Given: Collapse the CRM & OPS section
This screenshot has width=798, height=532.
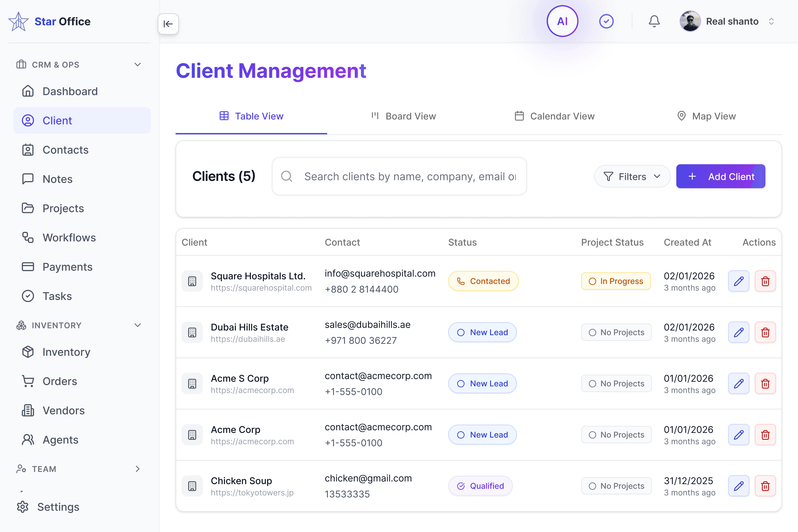Looking at the screenshot, I should (137, 65).
